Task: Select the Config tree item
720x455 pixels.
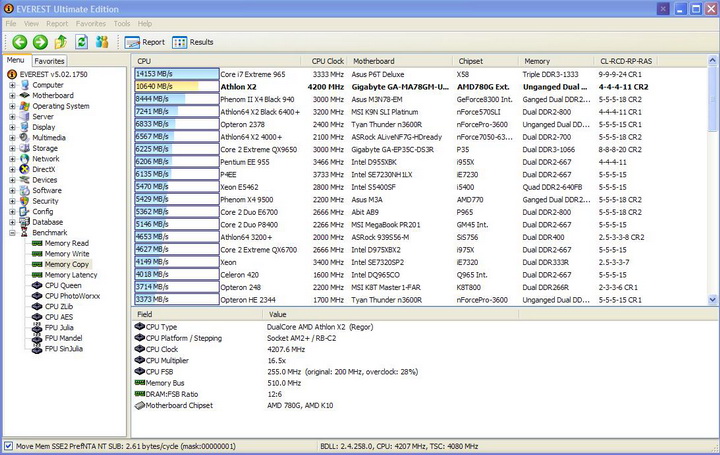Action: (x=43, y=212)
